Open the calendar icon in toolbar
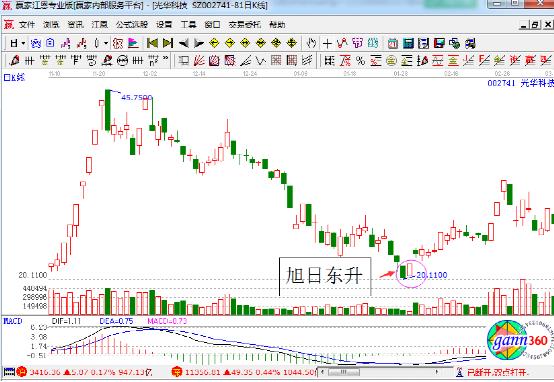The width and height of the screenshot is (554, 382). [393, 43]
